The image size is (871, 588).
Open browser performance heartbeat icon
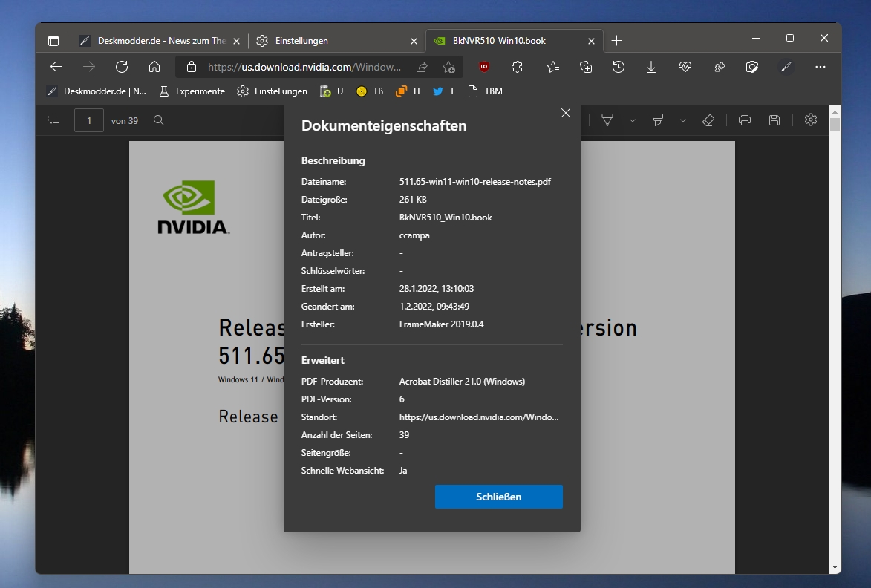coord(685,67)
